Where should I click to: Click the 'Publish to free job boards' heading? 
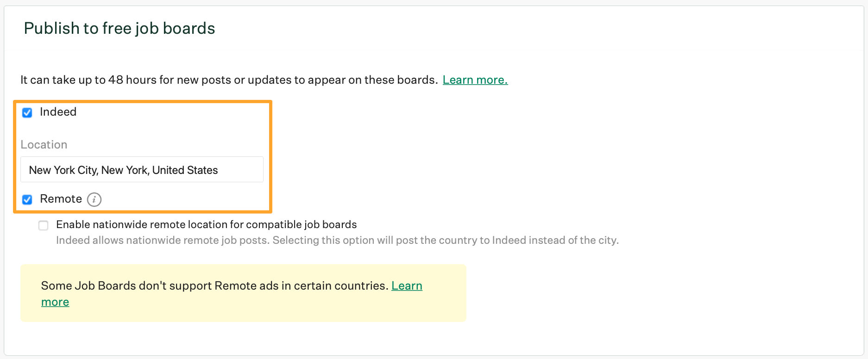click(120, 28)
